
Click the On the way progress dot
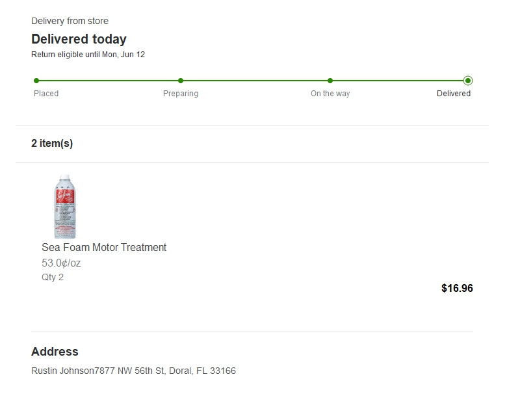(330, 81)
